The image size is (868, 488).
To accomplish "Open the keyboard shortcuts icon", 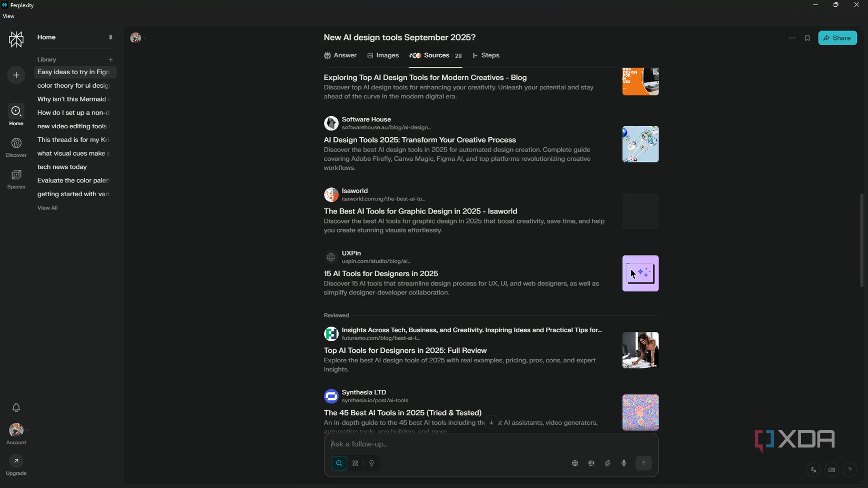I will pos(832,470).
